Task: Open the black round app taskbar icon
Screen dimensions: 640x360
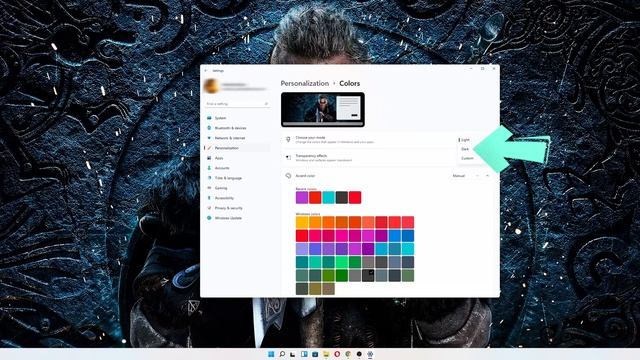Action: [359, 354]
